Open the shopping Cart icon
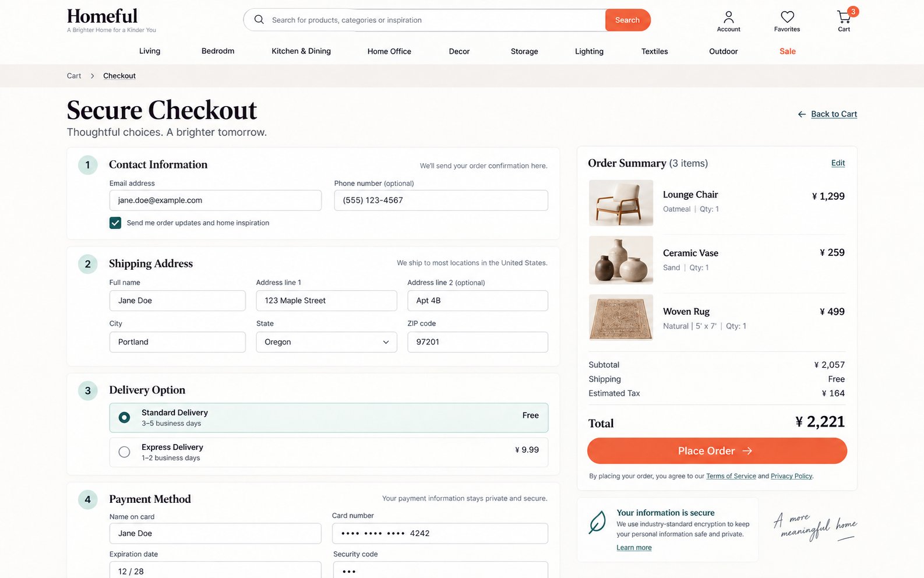The image size is (924, 578). tap(844, 17)
